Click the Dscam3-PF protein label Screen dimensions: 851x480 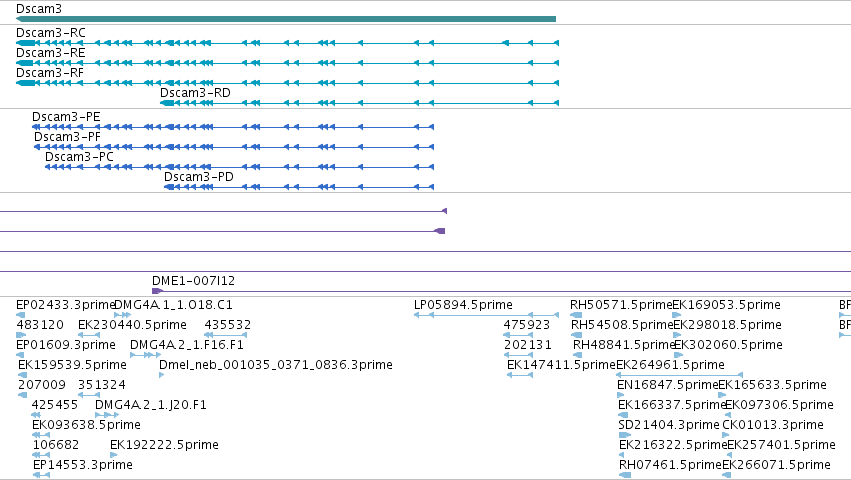coord(67,137)
